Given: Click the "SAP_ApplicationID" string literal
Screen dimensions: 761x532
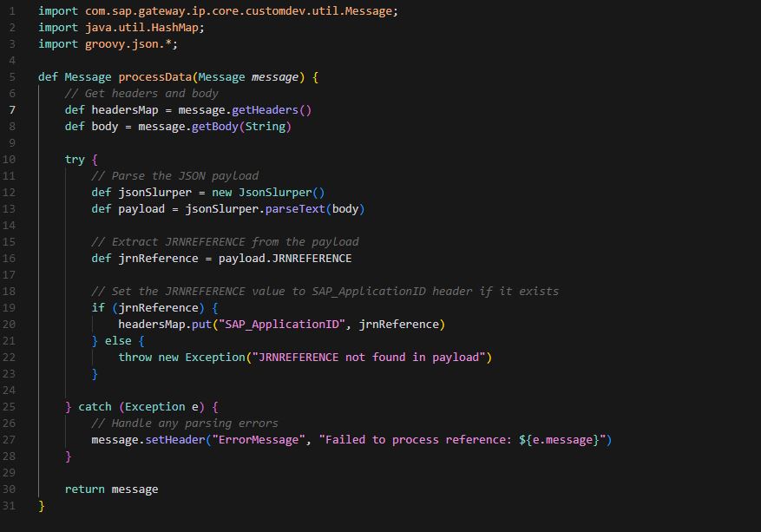Looking at the screenshot, I should [x=287, y=324].
